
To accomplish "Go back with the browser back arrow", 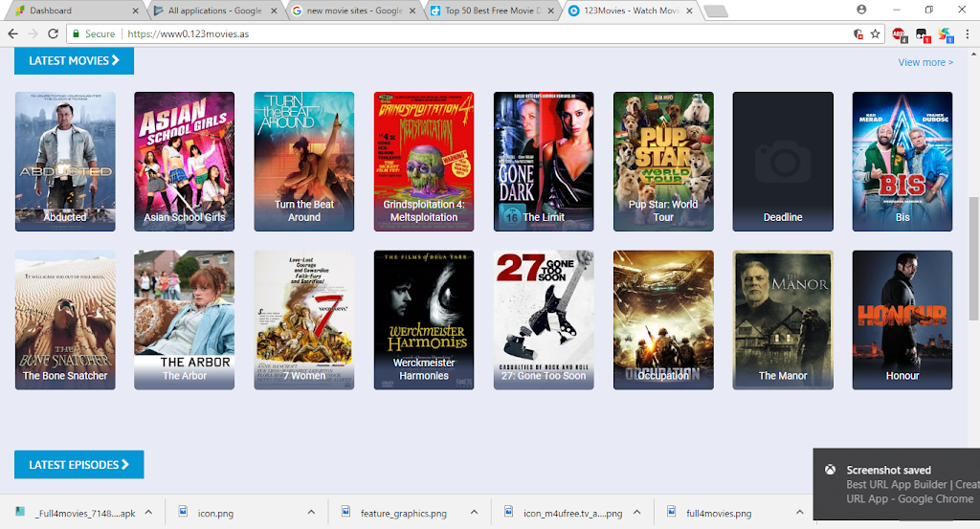I will point(12,33).
